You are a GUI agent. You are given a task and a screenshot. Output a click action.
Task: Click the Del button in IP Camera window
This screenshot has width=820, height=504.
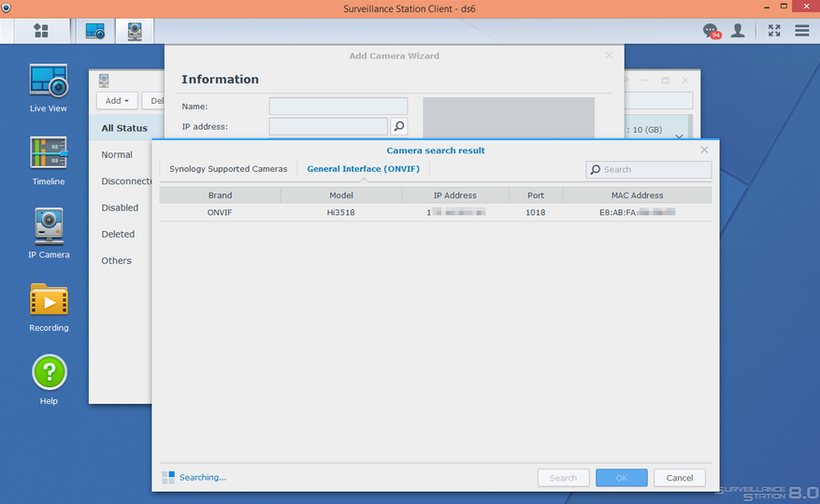pos(153,100)
